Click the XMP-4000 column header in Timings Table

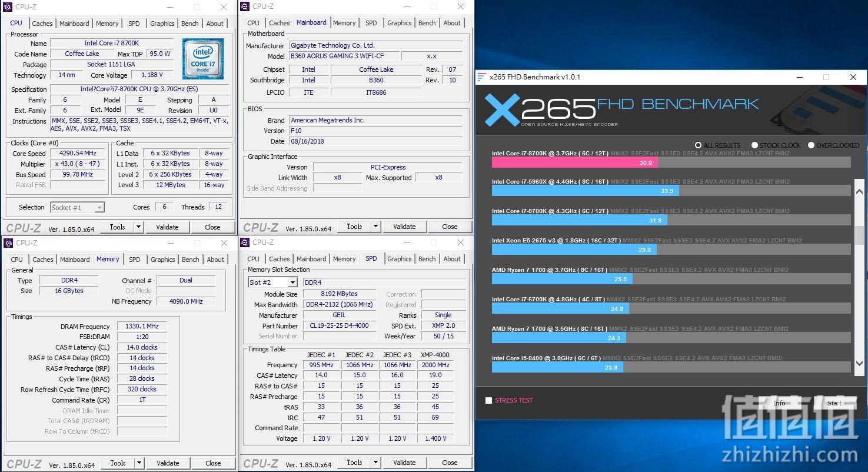coord(435,355)
